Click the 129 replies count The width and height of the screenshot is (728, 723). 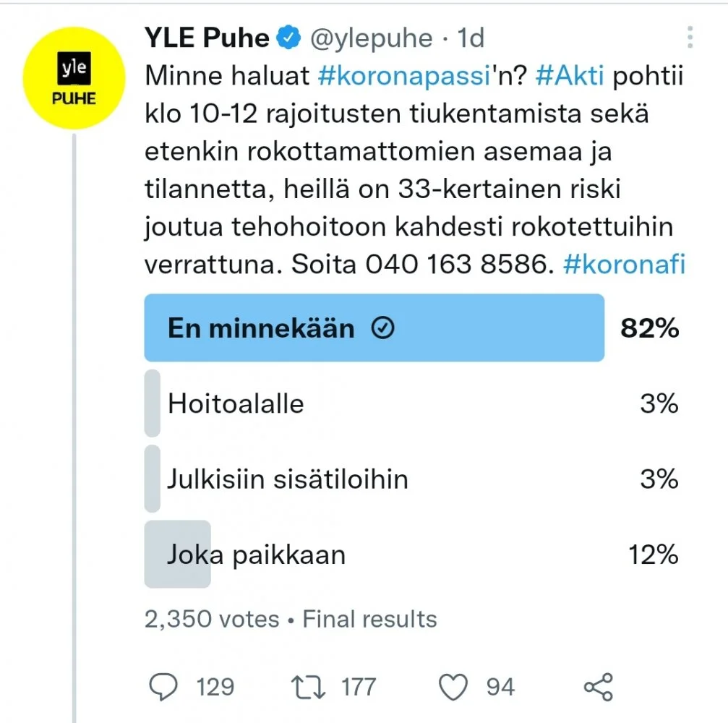215,687
